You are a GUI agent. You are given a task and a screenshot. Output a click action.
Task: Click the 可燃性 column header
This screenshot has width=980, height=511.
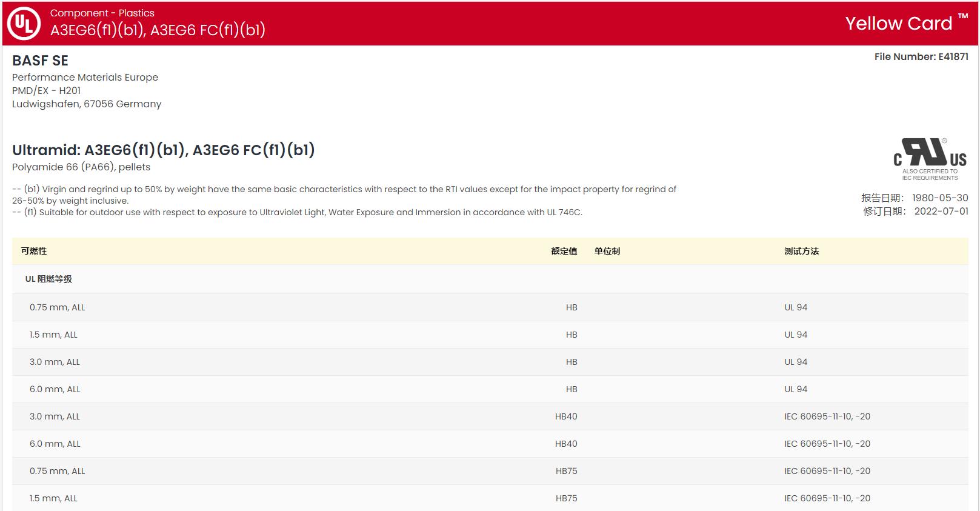pyautogui.click(x=34, y=251)
